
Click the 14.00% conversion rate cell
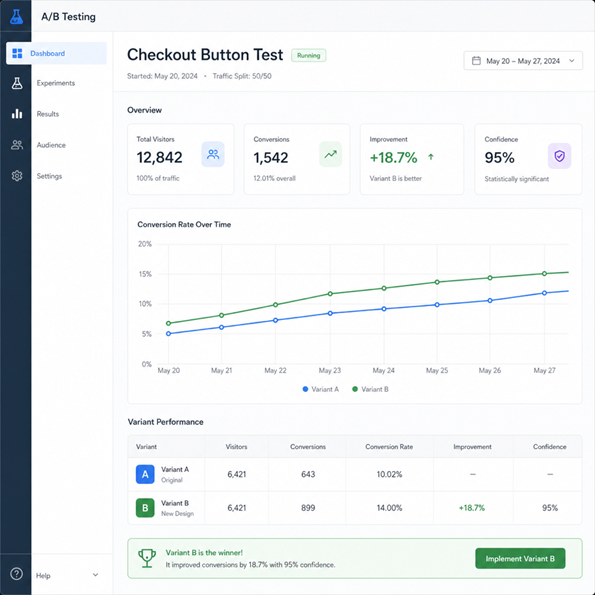pos(389,508)
